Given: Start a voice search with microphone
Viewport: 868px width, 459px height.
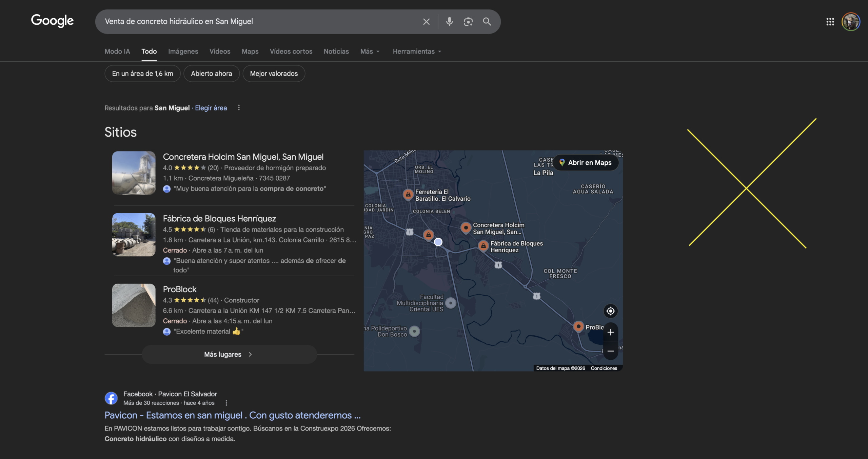Looking at the screenshot, I should click(x=449, y=22).
